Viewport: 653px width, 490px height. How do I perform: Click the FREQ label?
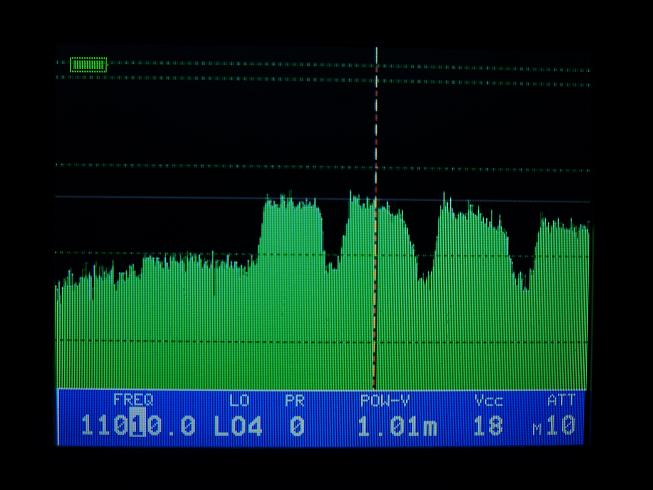click(x=132, y=400)
